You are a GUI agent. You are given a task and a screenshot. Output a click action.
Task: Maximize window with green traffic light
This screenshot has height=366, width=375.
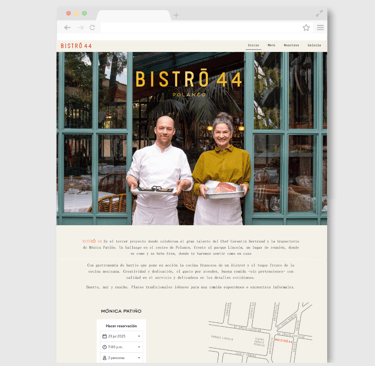[84, 13]
